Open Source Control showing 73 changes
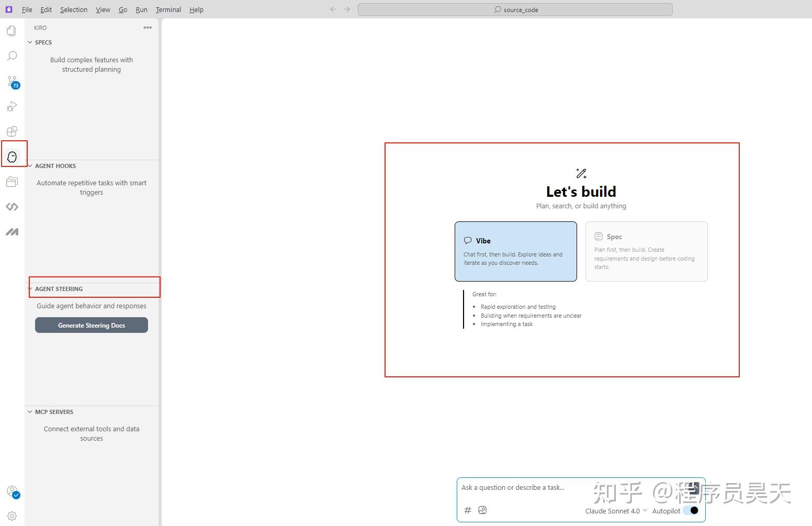Viewport: 812px width, 526px height. pyautogui.click(x=12, y=82)
